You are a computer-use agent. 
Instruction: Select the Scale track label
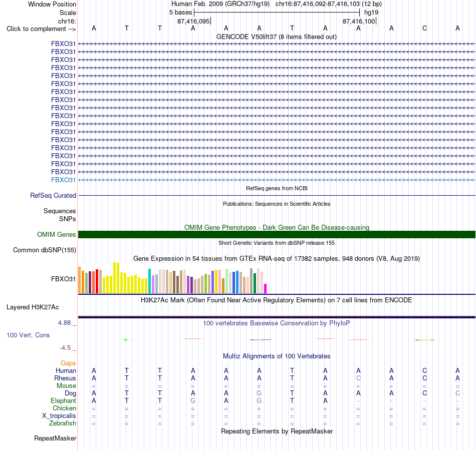click(68, 13)
